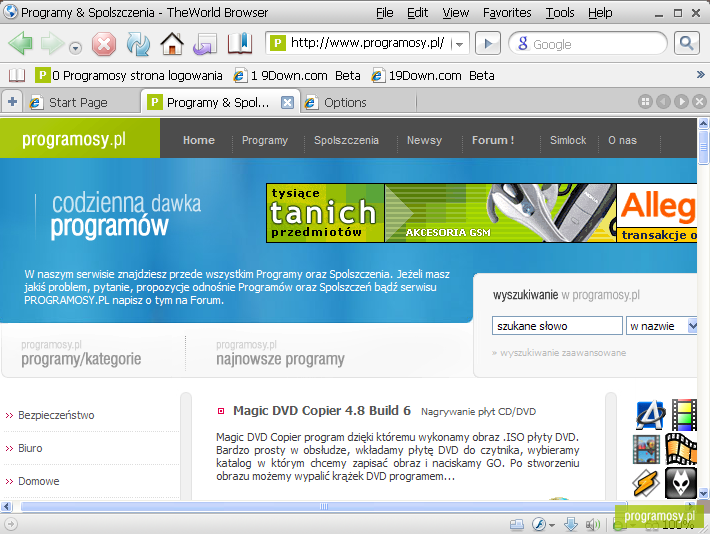Close the Programy & Spol... tab
Viewport: 710px width, 534px height.
[287, 102]
